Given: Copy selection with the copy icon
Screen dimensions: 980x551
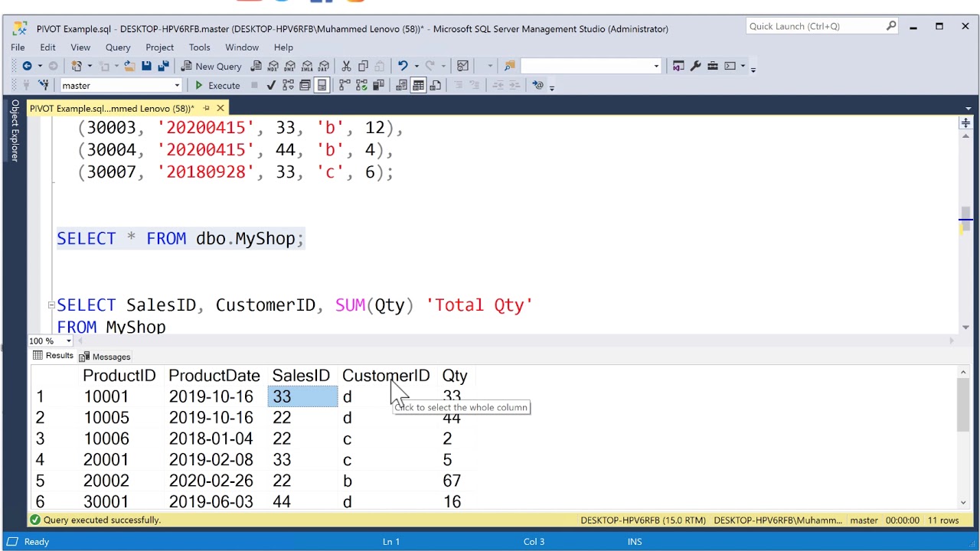Looking at the screenshot, I should point(363,66).
